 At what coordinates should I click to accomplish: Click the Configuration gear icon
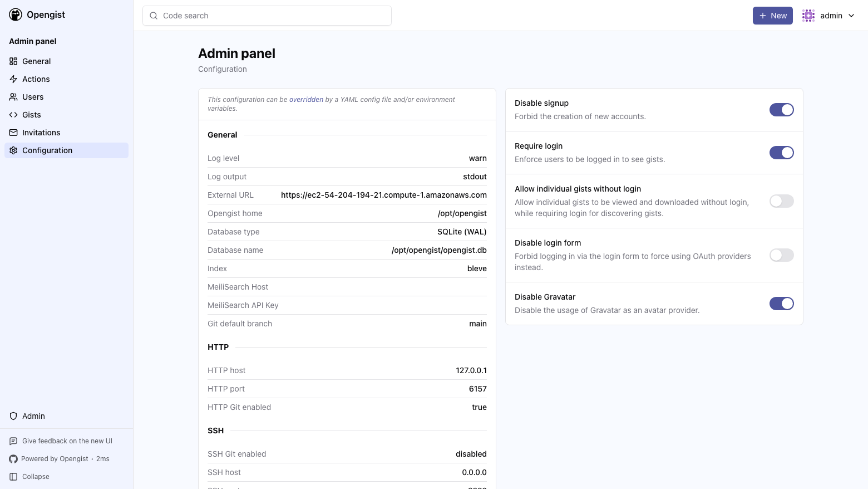[x=13, y=150]
